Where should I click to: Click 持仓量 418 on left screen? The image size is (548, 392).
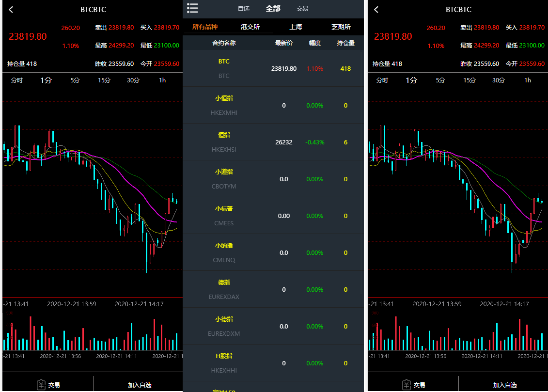coord(22,64)
